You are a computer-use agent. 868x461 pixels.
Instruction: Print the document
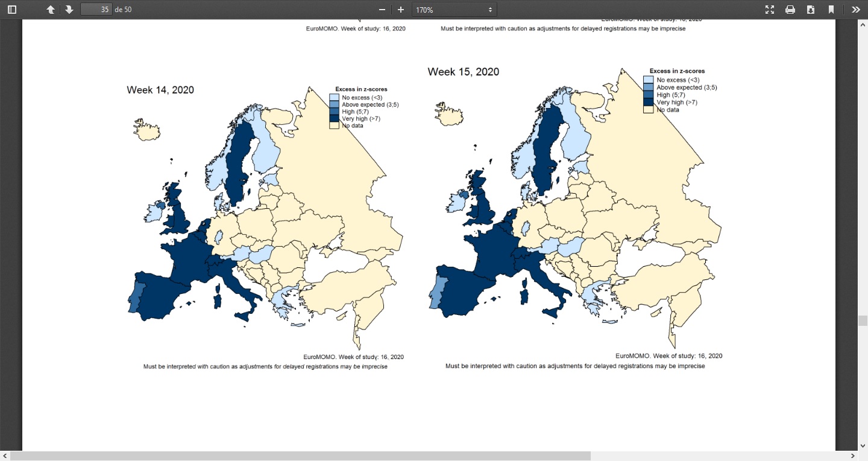pos(790,10)
